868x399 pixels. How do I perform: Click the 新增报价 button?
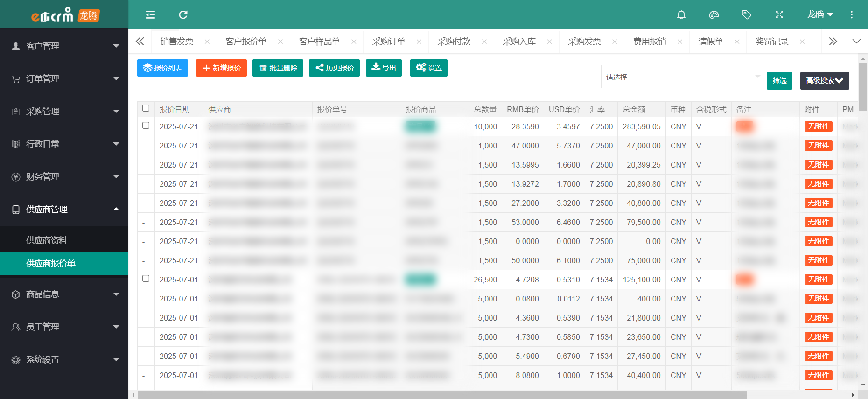pos(221,68)
